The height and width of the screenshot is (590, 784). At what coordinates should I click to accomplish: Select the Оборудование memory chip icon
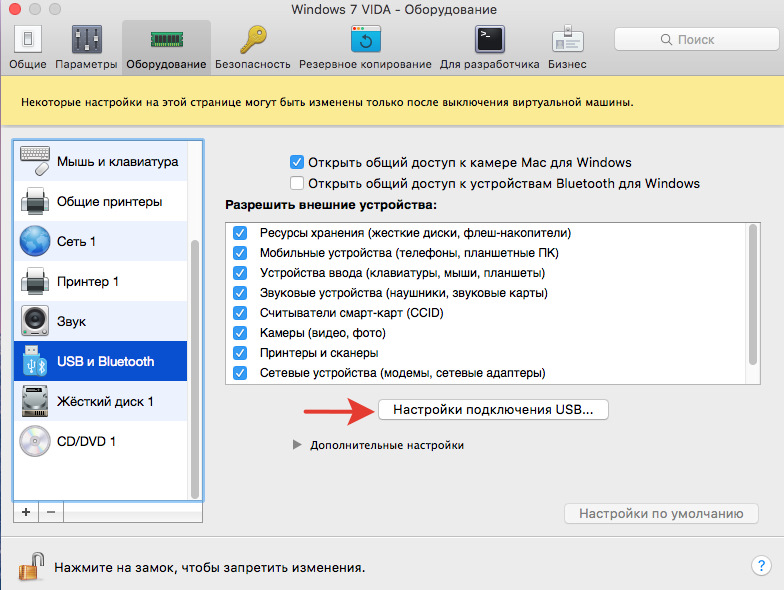pos(166,40)
